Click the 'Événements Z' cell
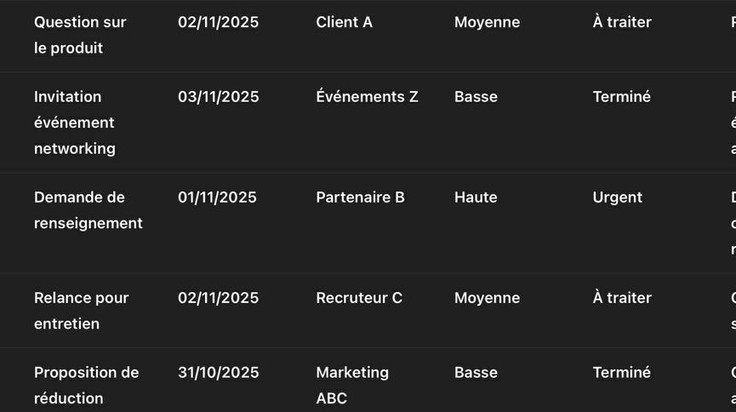 pos(367,97)
